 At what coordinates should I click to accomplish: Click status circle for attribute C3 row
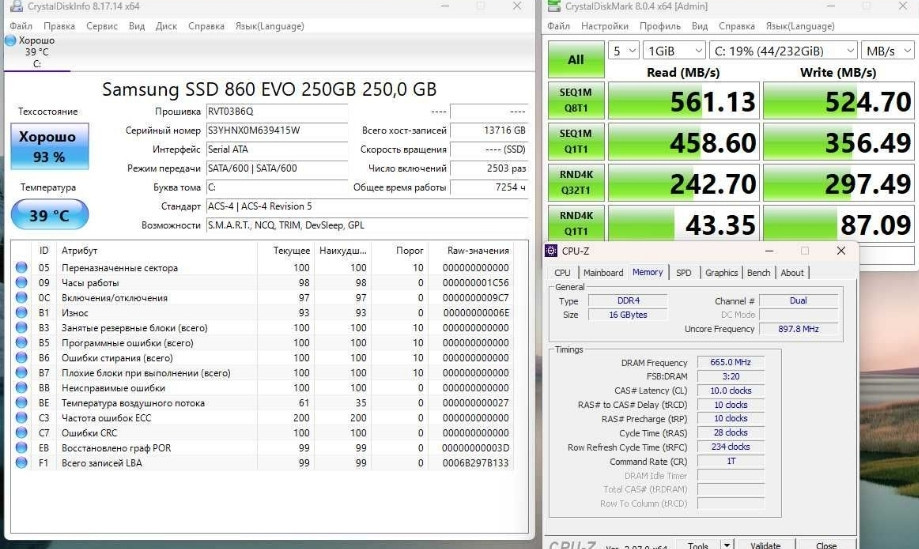[x=22, y=418]
